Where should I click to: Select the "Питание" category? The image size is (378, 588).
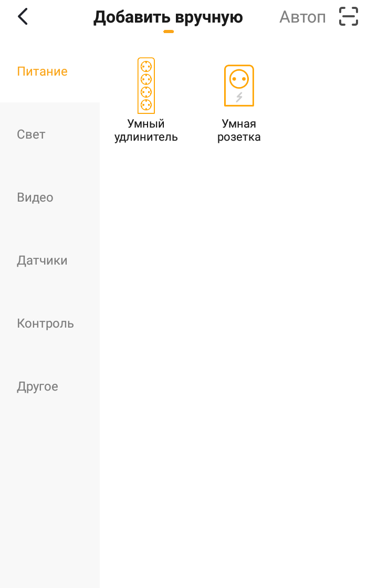tap(42, 71)
